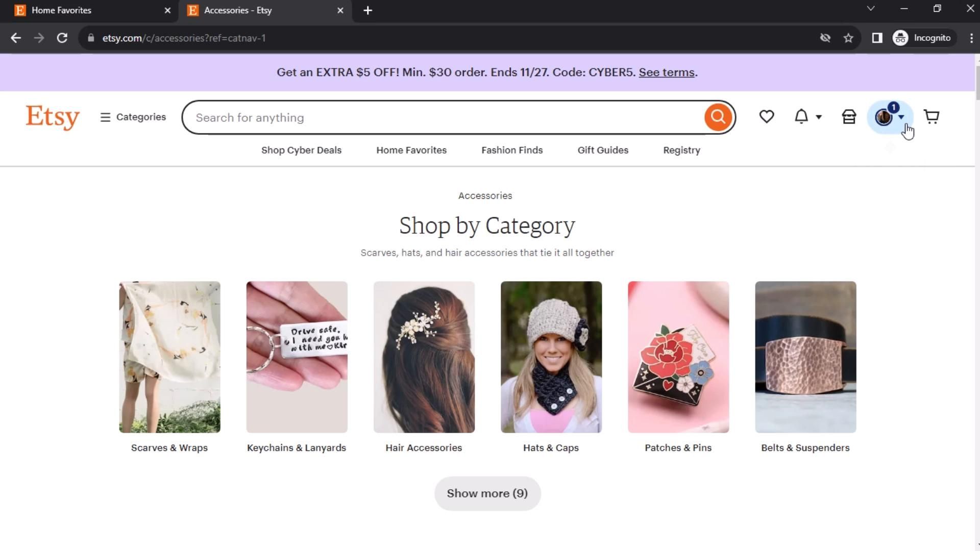Reload the page
This screenshot has width=980, height=551.
pyautogui.click(x=62, y=38)
